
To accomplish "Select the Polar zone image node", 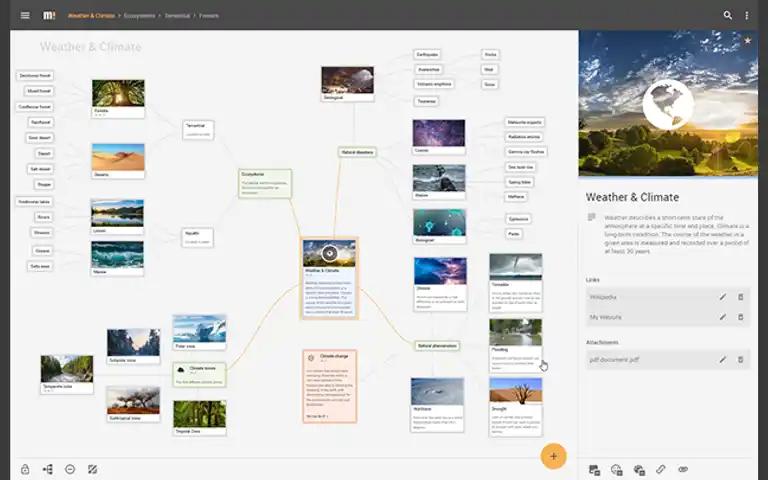I will point(199,333).
